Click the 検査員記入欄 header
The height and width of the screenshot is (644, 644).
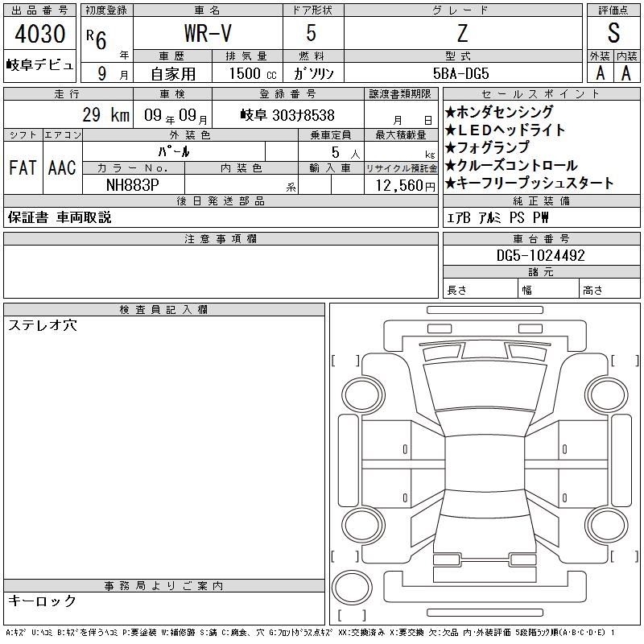pyautogui.click(x=164, y=309)
